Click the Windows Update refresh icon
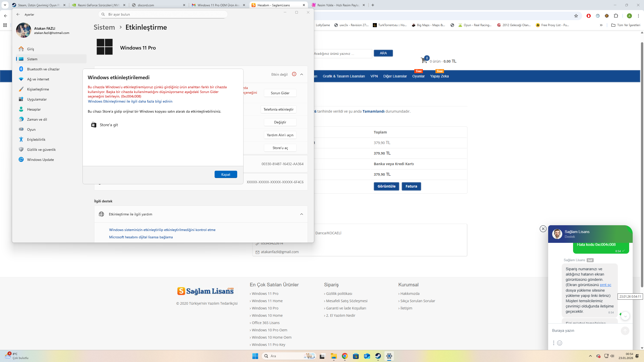This screenshot has width=644, height=362. tap(21, 159)
